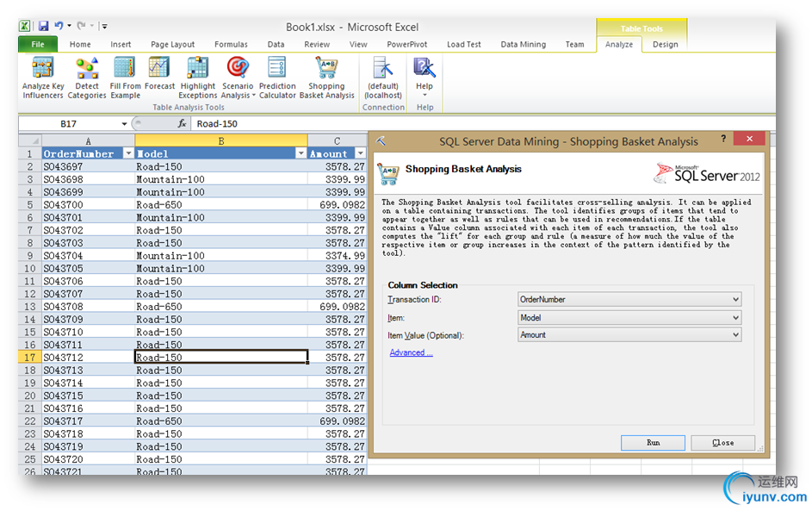Image resolution: width=812 pixels, height=511 pixels.
Task: Click the Undo icon
Action: point(59,26)
